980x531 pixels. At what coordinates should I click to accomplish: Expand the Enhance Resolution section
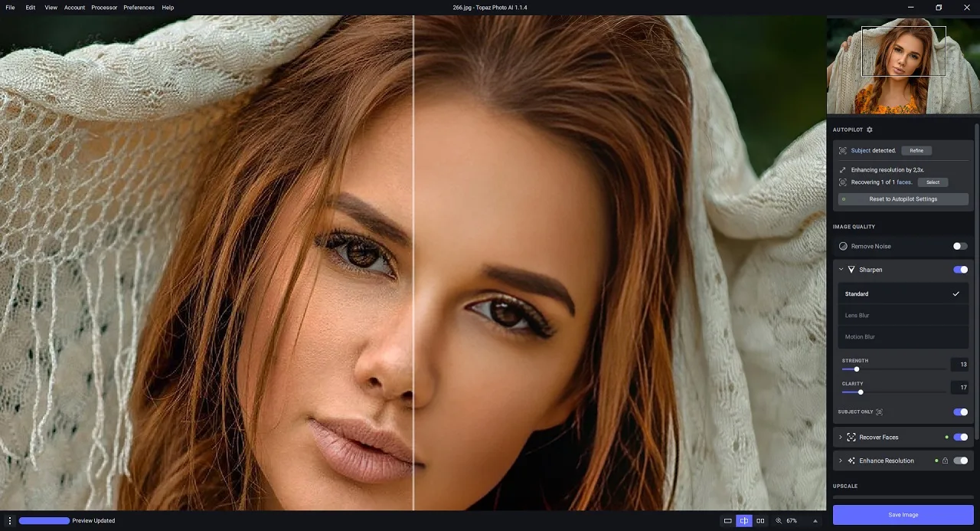[x=841, y=461]
